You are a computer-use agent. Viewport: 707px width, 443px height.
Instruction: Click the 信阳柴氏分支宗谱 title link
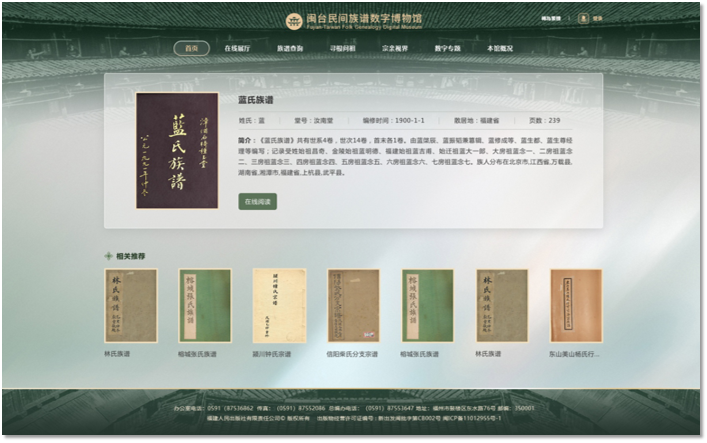click(x=353, y=354)
